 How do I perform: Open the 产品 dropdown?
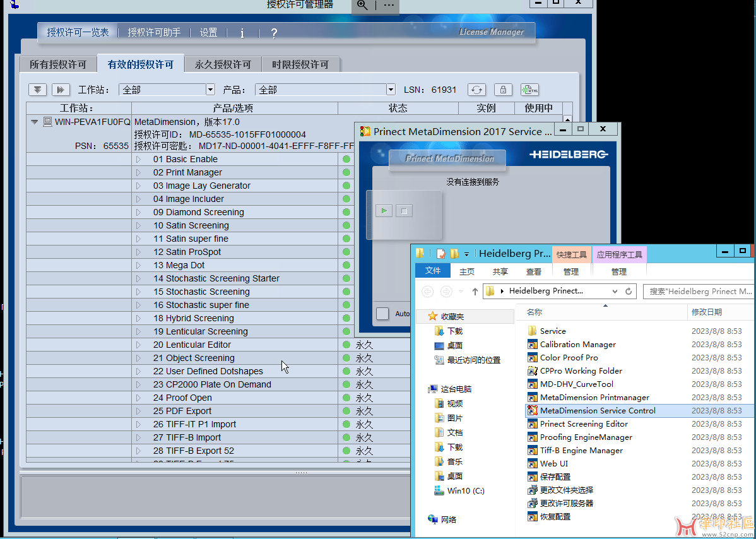(391, 90)
